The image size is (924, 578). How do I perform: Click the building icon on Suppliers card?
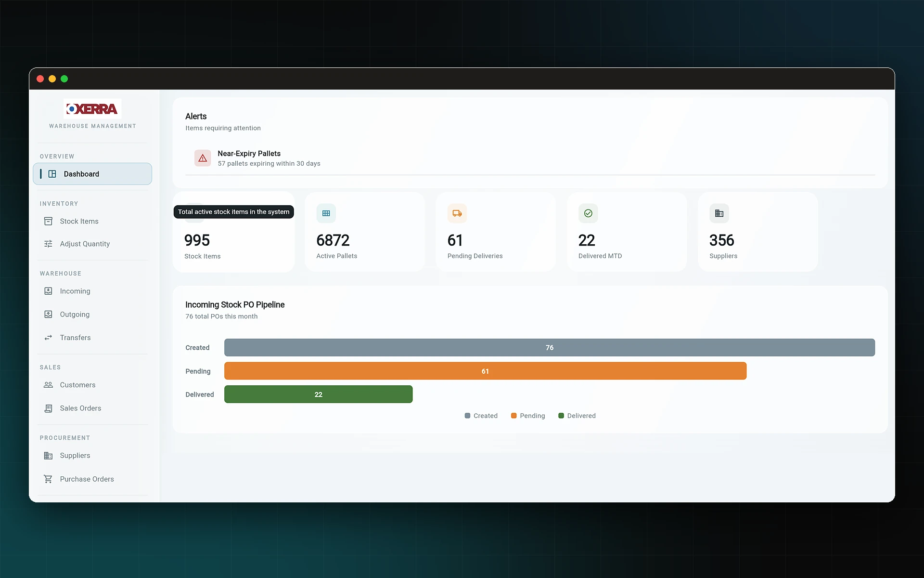[x=719, y=213]
